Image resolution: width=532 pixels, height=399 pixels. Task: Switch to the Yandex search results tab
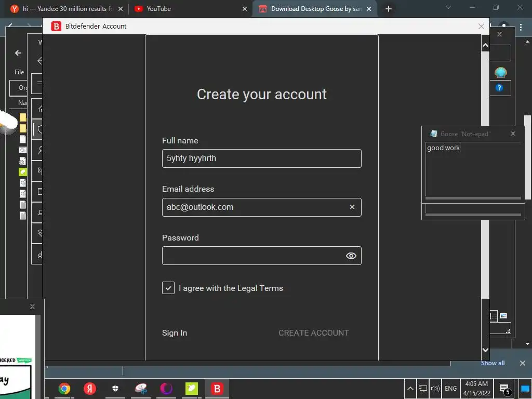coord(67,9)
